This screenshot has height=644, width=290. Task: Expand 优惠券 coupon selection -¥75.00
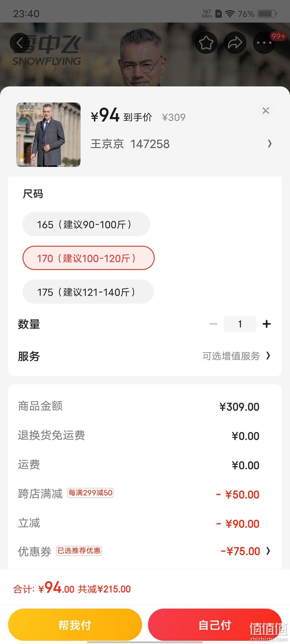pyautogui.click(x=145, y=551)
